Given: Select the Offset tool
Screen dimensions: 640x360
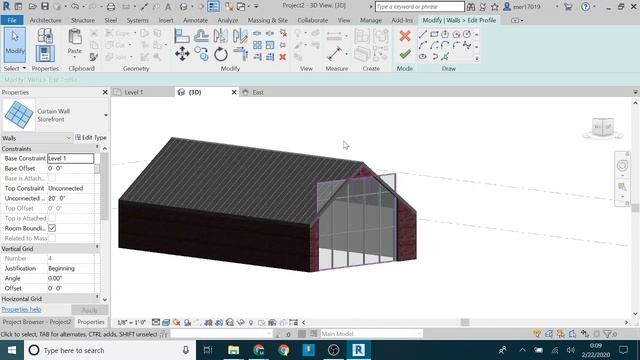Looking at the screenshot, I should pos(201,36).
